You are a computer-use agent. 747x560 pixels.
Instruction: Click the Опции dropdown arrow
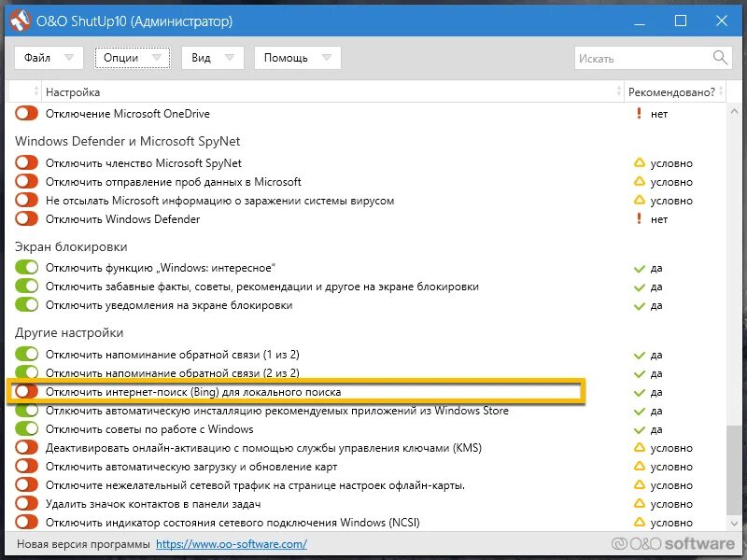coord(157,58)
